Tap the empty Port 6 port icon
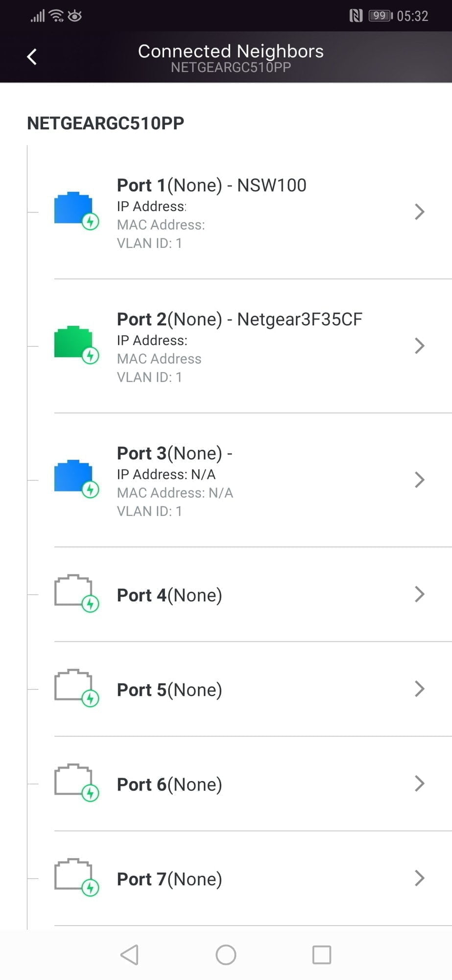This screenshot has width=452, height=980. [x=73, y=781]
